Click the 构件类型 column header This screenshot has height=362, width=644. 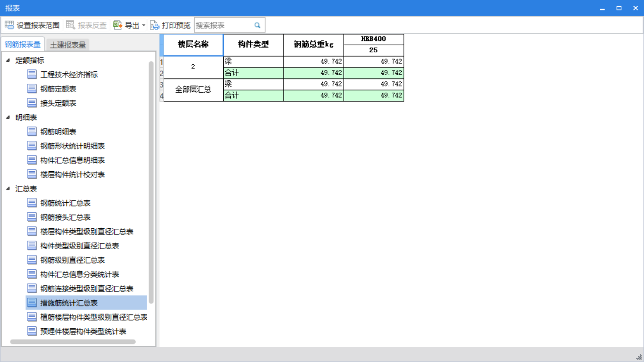253,45
